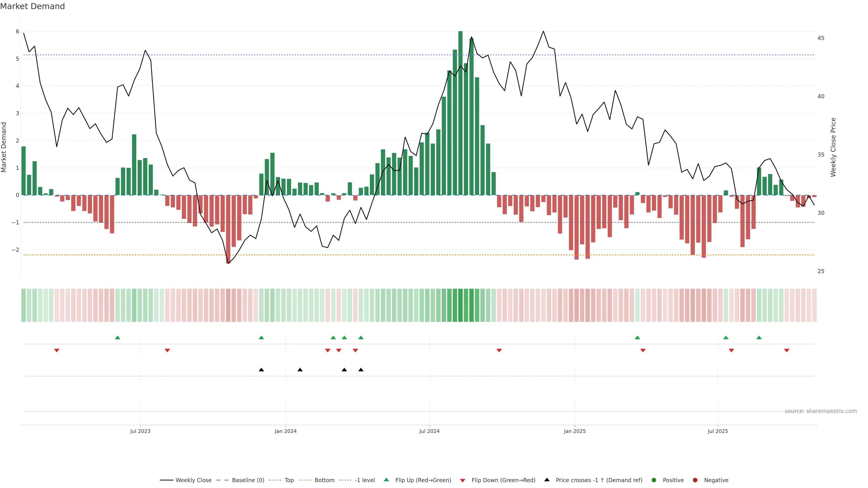Click the green Positive circle legend icon
Image resolution: width=868 pixels, height=488 pixels.
click(x=654, y=480)
